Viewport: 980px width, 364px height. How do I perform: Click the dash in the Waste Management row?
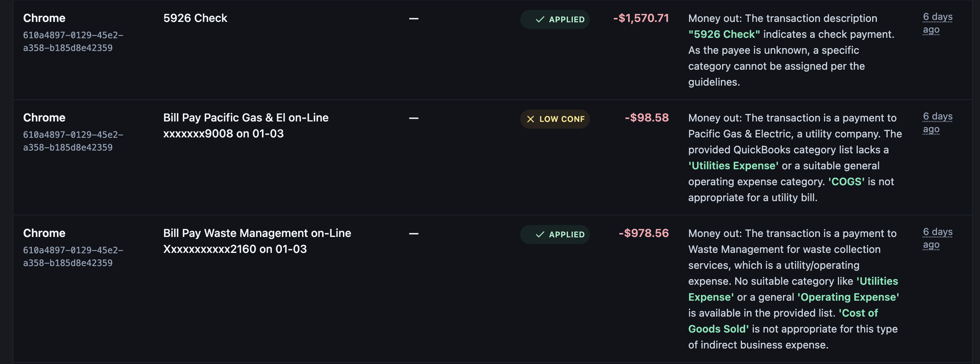pos(414,234)
